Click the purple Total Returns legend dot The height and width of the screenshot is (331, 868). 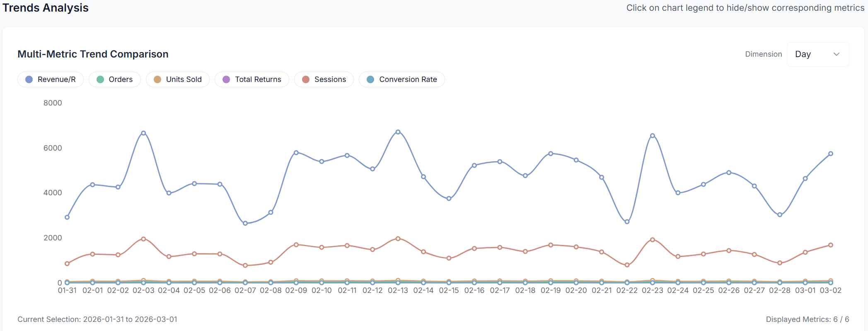click(x=226, y=79)
